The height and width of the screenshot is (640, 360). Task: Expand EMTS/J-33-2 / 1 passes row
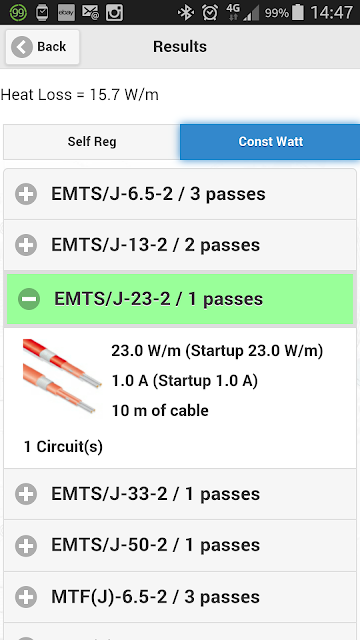[180, 494]
